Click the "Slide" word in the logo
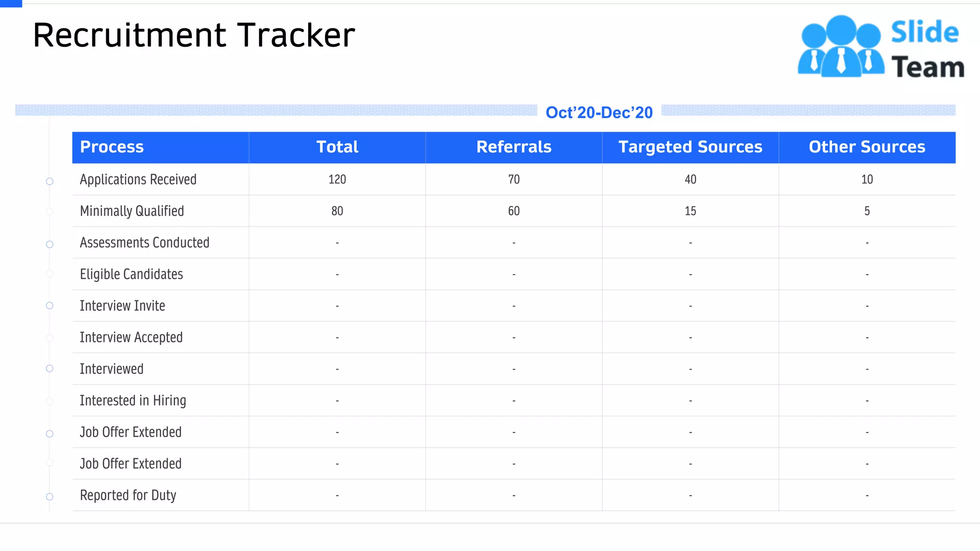980x551 pixels. (925, 32)
